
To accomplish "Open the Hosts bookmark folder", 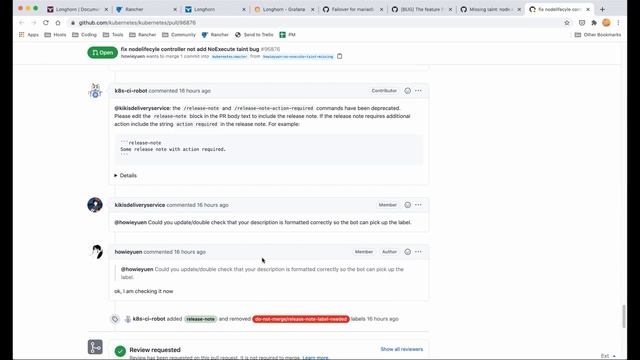I will coord(55,35).
